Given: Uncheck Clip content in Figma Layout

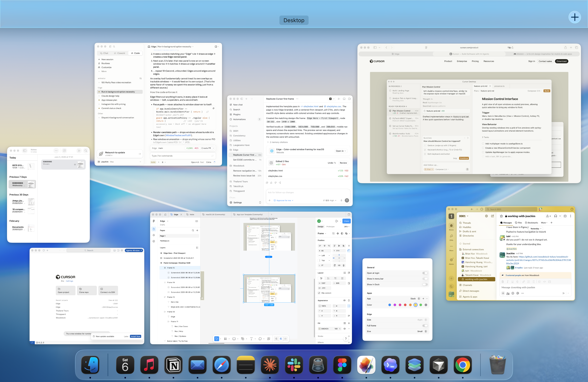Looking at the screenshot, I should tap(319, 293).
